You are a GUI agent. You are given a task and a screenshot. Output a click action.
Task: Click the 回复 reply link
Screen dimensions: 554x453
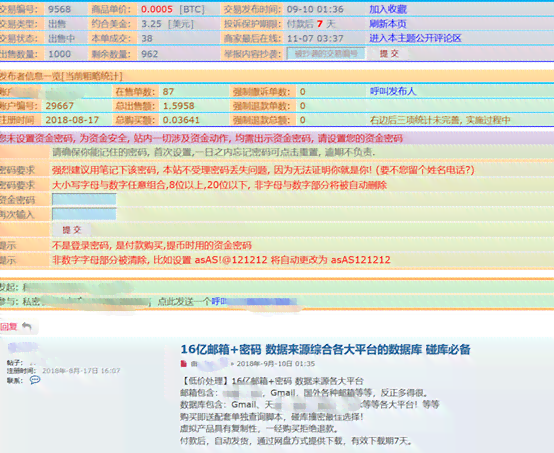pos(8,327)
